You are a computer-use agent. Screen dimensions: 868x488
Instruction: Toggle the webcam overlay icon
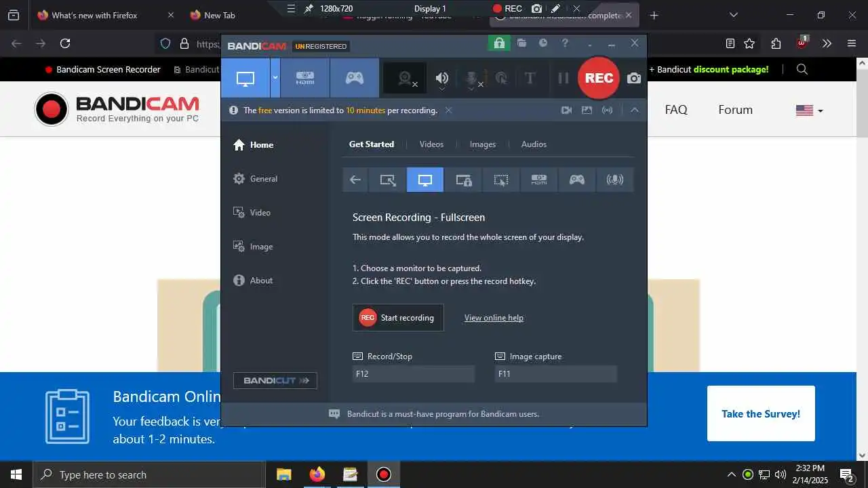406,79
